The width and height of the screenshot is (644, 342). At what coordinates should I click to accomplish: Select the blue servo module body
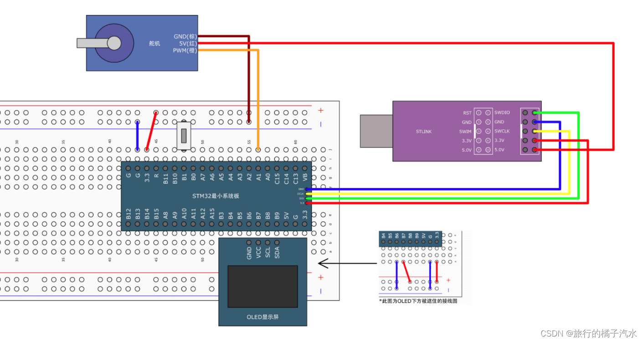[142, 43]
